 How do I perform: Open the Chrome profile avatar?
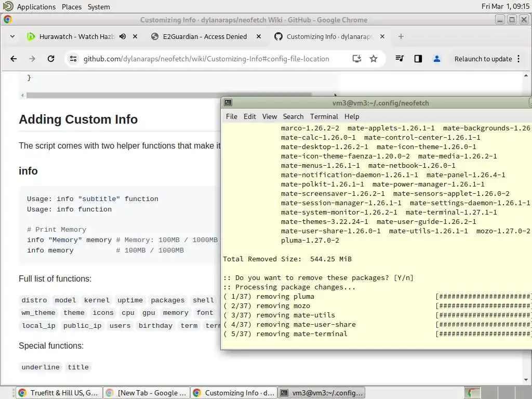(x=436, y=59)
